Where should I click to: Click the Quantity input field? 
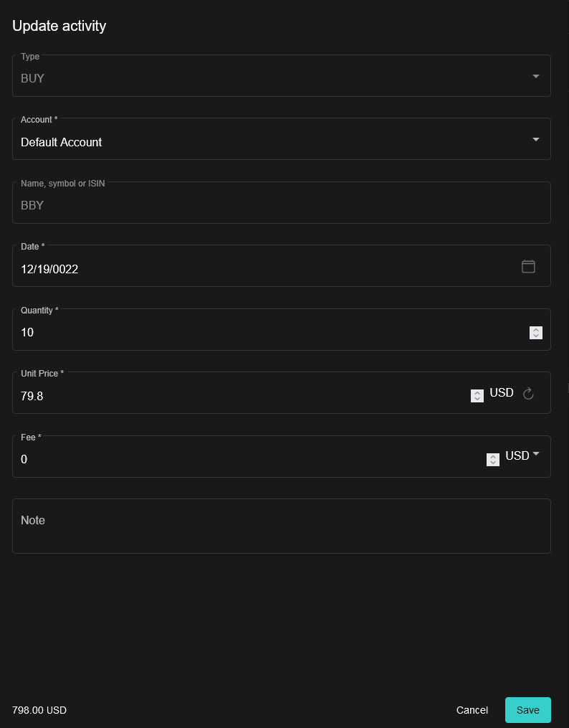coord(215,332)
